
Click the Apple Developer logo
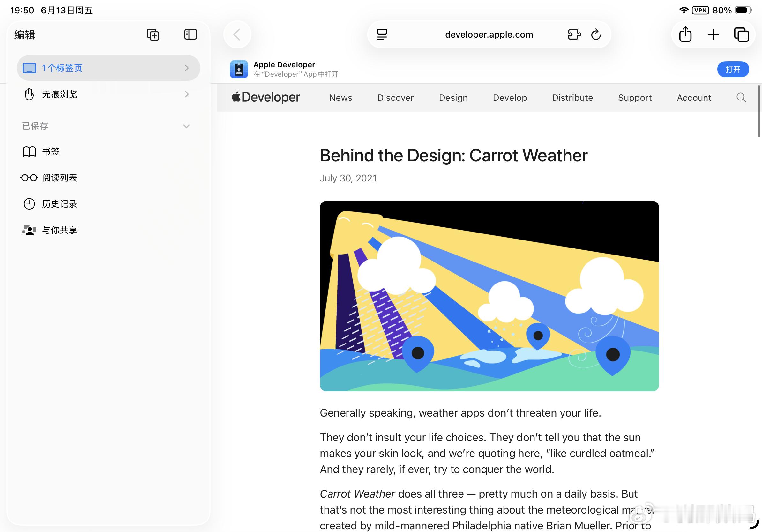[266, 97]
